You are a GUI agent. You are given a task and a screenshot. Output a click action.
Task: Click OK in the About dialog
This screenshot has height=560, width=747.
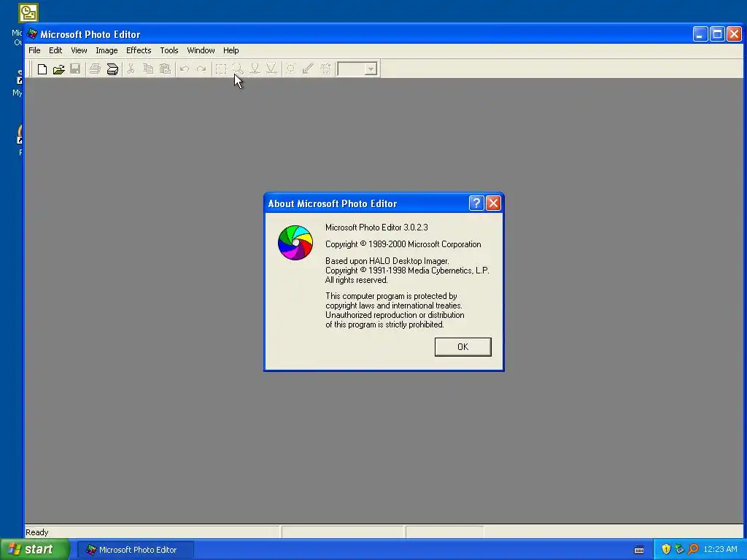(463, 347)
